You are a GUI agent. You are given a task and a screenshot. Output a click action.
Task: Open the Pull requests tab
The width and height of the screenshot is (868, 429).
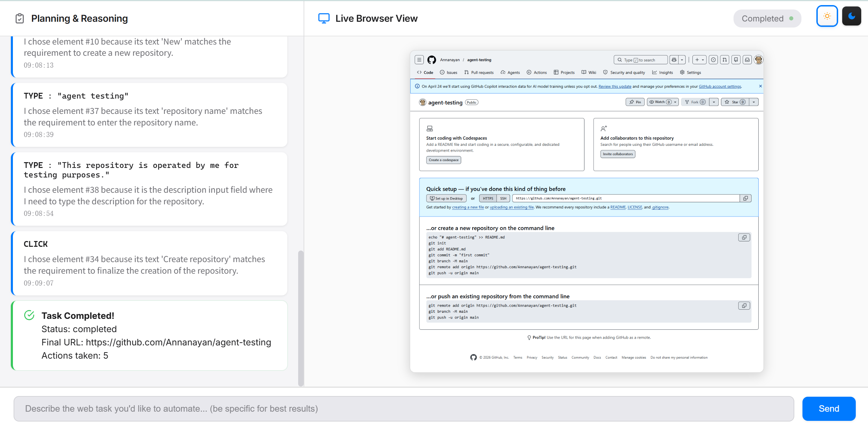click(x=479, y=72)
